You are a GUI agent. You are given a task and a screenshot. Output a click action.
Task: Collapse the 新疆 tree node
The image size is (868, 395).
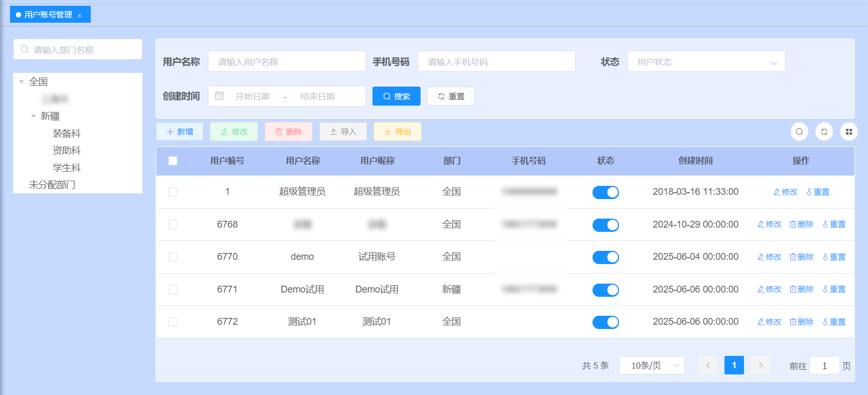click(x=34, y=116)
